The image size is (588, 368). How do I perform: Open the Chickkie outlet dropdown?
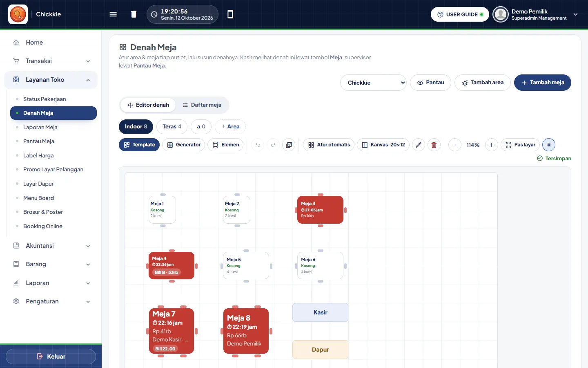(x=373, y=83)
